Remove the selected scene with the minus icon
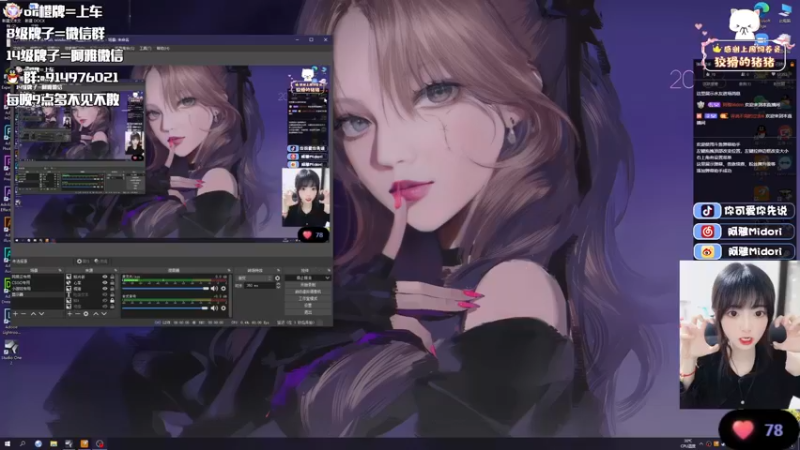The image size is (800, 450). pyautogui.click(x=23, y=314)
